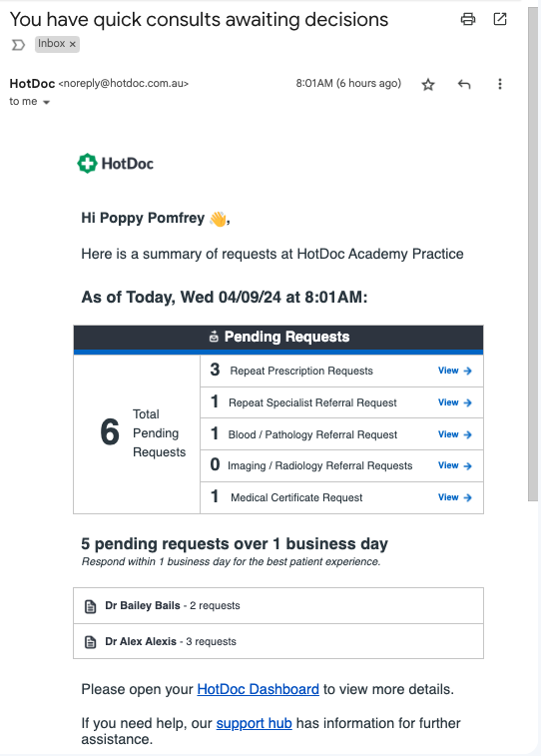Click the sender address noreply@hotdoc.com.au
This screenshot has height=756, width=541.
(x=124, y=84)
